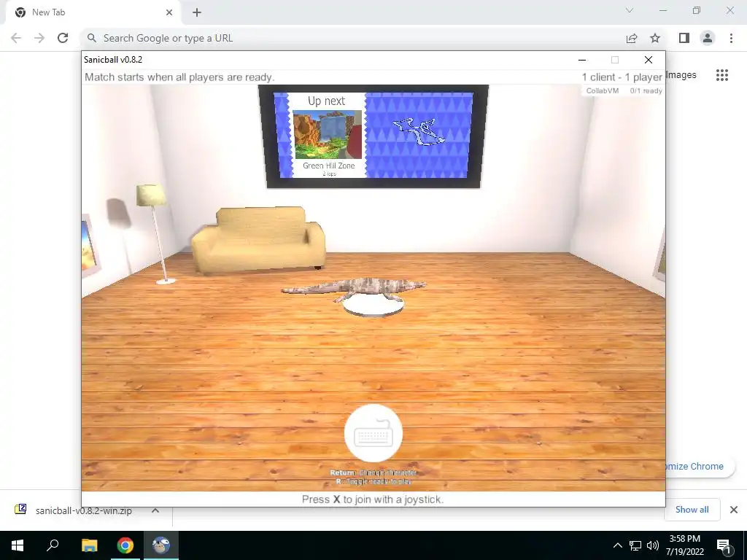
Task: Open volume control in tray
Action: pyautogui.click(x=652, y=545)
